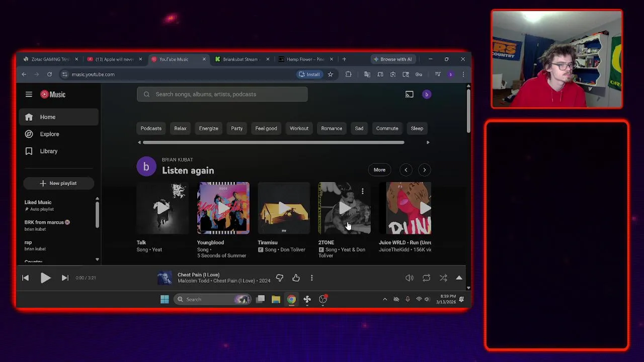The height and width of the screenshot is (362, 644).
Task: Select the Sad chip
Action: [x=359, y=128]
